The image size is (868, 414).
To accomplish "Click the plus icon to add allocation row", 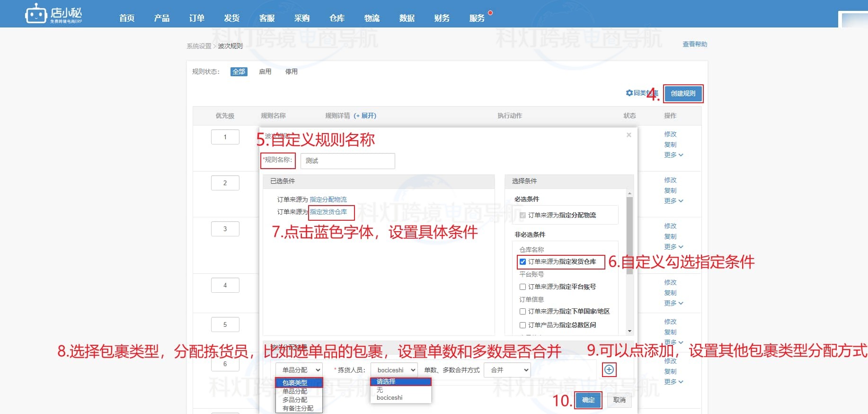I will pyautogui.click(x=609, y=369).
